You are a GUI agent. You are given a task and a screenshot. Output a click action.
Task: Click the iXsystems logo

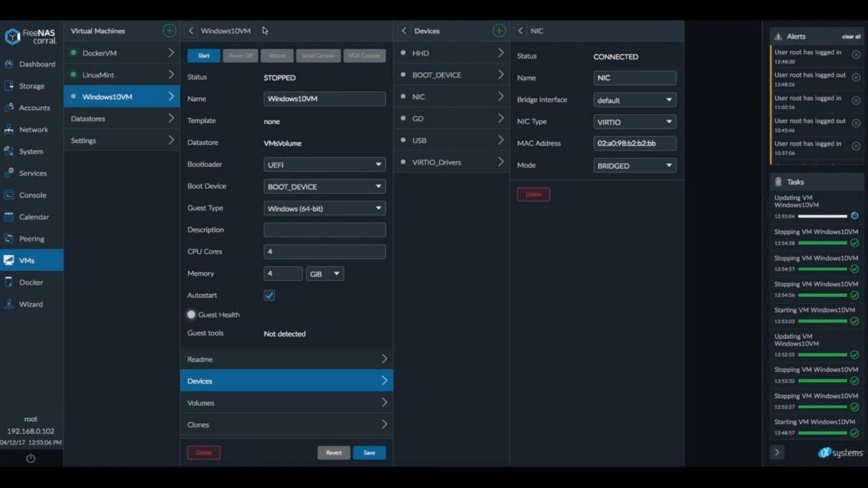840,453
